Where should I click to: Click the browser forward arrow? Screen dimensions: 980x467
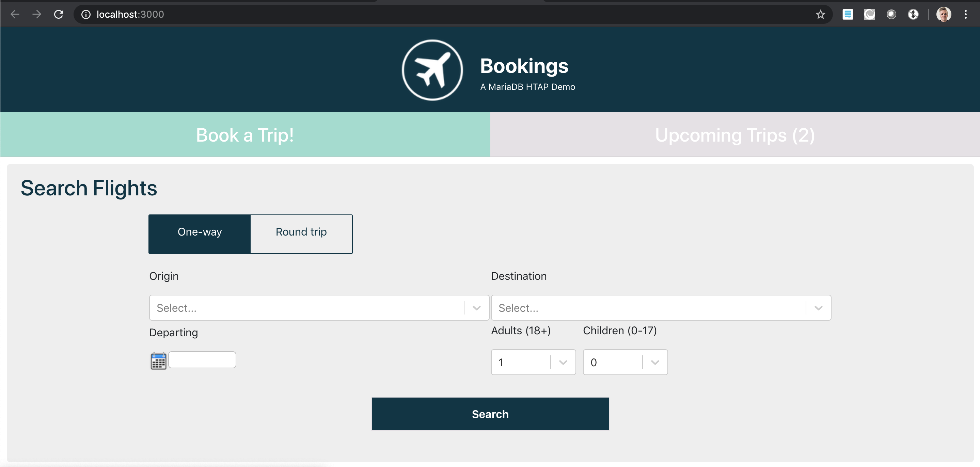[x=36, y=14]
